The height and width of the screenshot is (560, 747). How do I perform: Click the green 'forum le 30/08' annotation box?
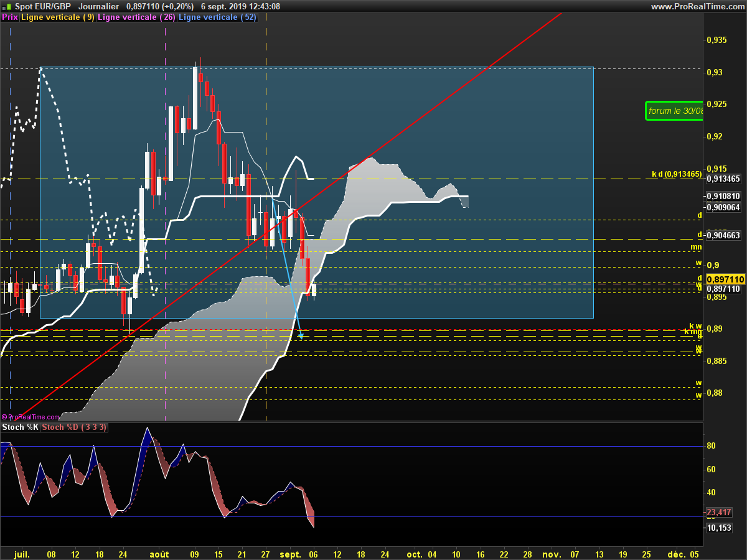tap(675, 111)
